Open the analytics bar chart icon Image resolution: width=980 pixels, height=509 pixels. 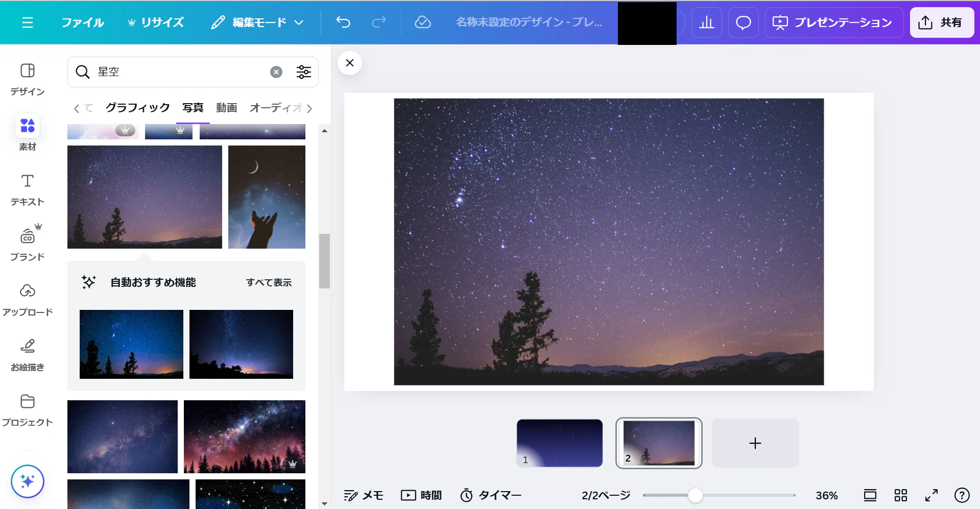coord(707,22)
